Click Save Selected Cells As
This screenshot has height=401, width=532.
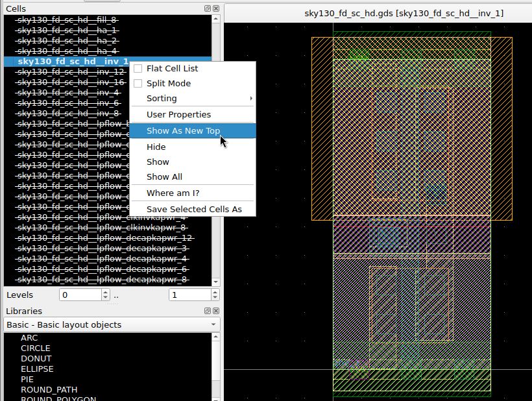[x=194, y=209]
